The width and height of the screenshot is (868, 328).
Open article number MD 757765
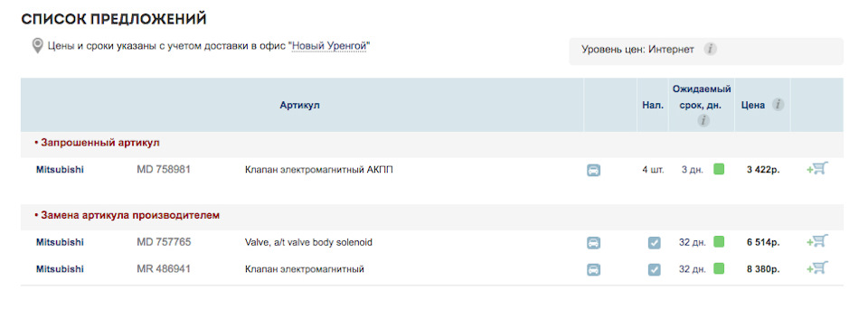(x=164, y=242)
